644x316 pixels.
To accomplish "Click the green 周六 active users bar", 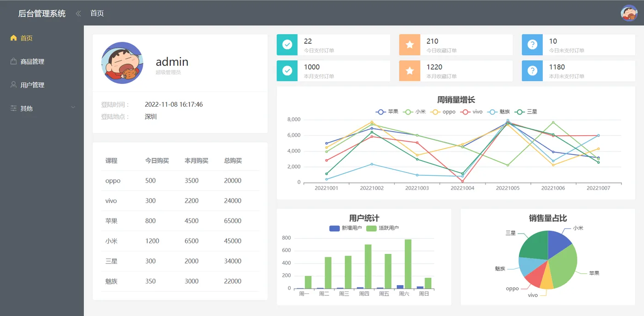I will click(x=408, y=264).
